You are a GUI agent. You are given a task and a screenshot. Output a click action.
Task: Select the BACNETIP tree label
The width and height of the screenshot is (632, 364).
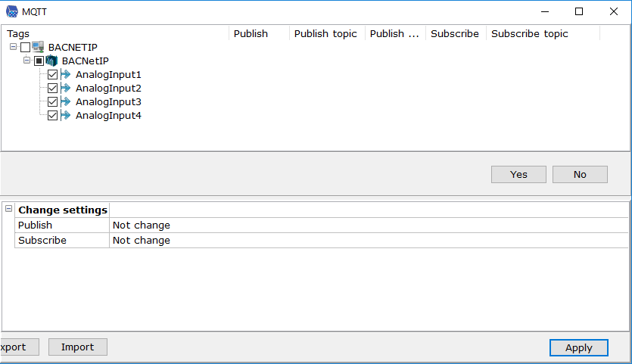pos(73,48)
